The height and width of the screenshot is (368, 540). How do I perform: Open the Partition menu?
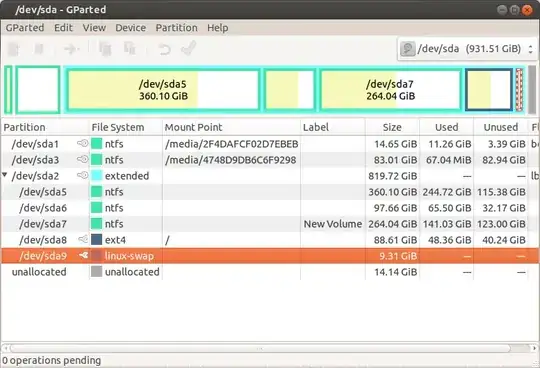(x=176, y=28)
